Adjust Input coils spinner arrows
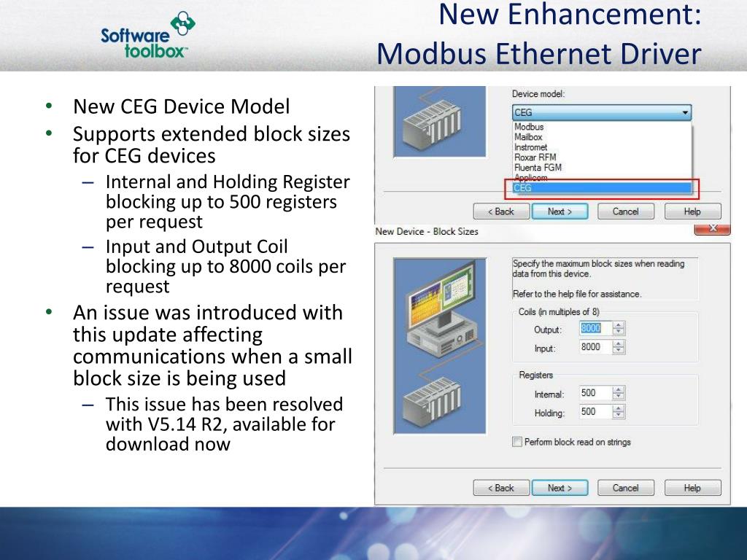Image resolution: width=747 pixels, height=560 pixels. tap(619, 347)
